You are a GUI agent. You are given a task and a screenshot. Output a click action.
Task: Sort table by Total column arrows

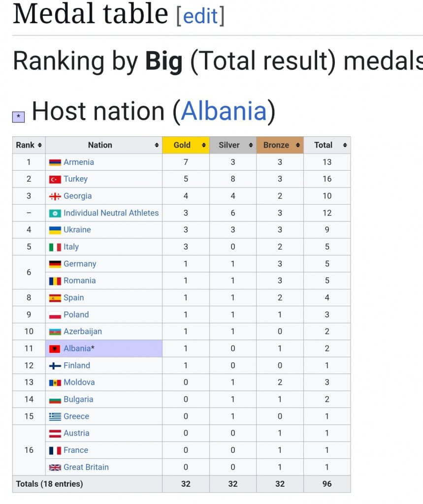(345, 145)
